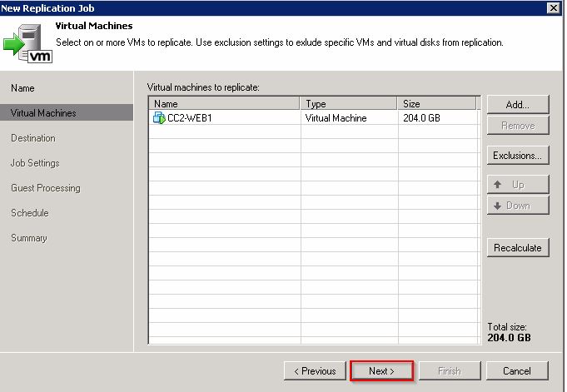This screenshot has height=392, width=567.
Task: Click the 204.0 GB size cell
Action: pyautogui.click(x=421, y=118)
